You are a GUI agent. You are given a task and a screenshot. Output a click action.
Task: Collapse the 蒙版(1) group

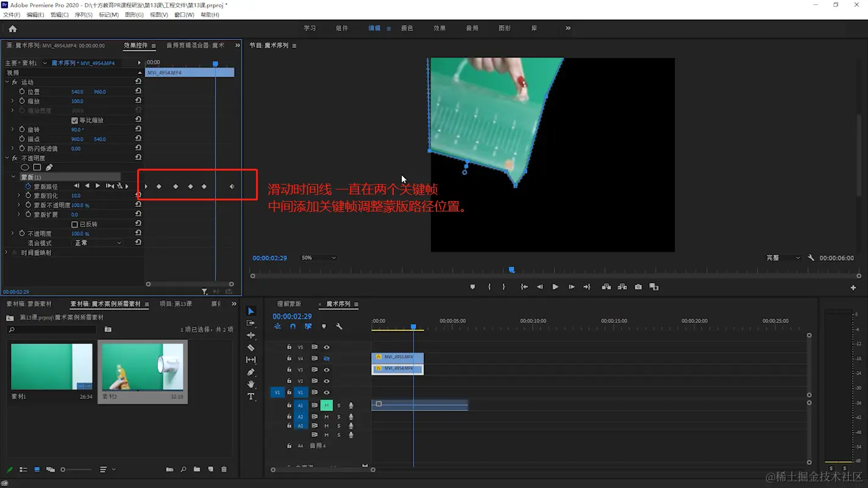[13, 177]
